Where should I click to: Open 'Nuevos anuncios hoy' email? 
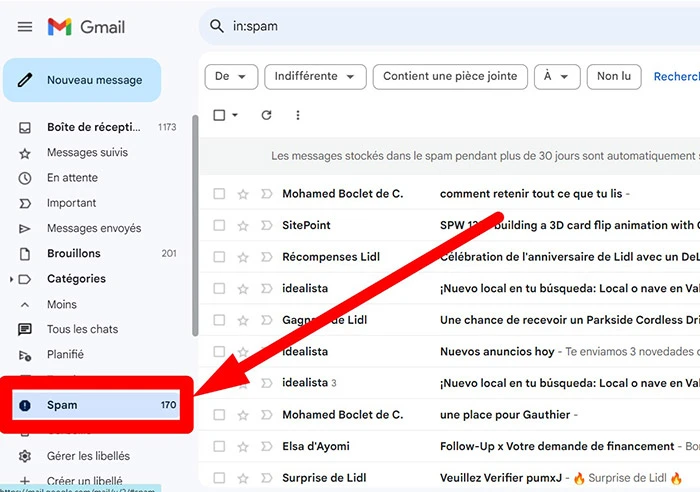pyautogui.click(x=497, y=352)
